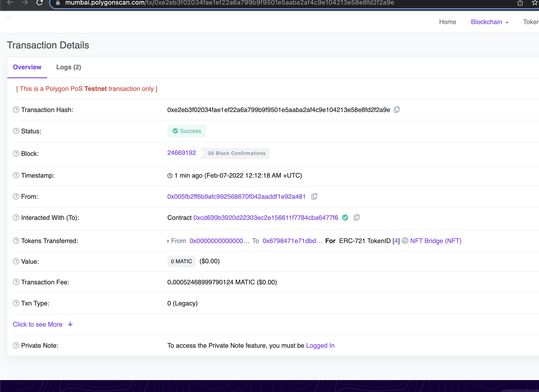Go to Home in navigation
Screen dimensions: 539x392
click(x=448, y=22)
